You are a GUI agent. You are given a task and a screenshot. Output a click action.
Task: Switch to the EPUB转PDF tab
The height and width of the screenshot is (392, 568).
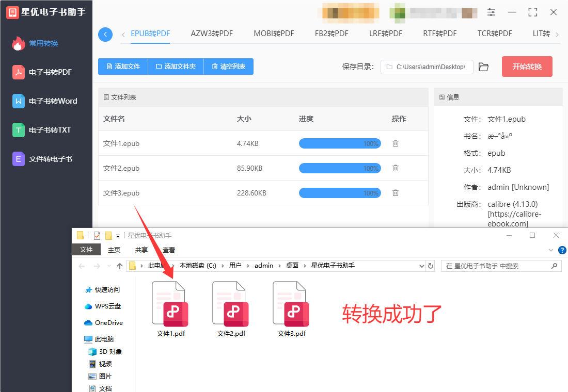click(x=150, y=34)
